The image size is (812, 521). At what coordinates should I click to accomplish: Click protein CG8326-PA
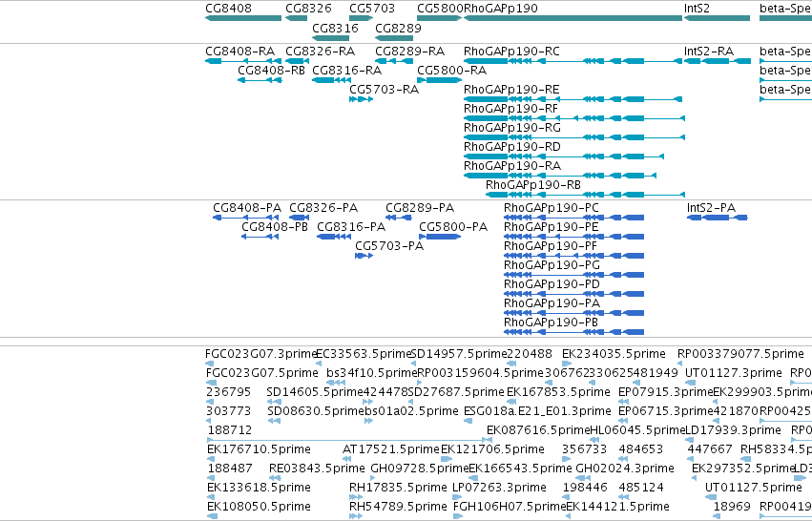(300, 218)
